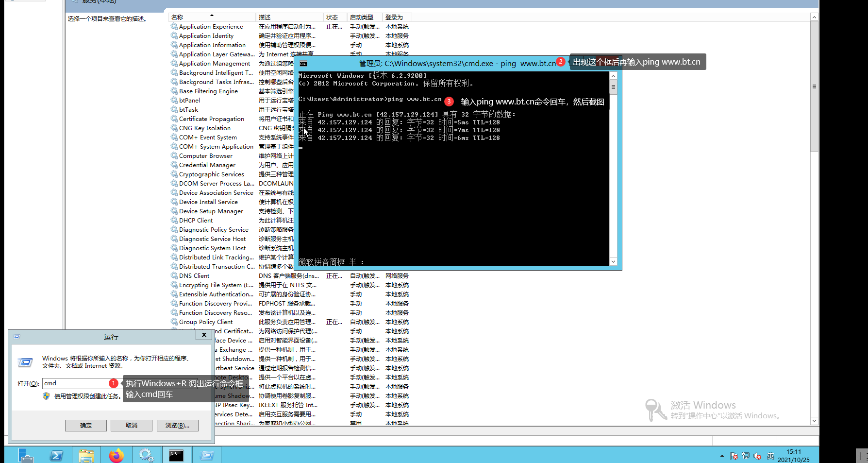868x463 pixels.
Task: Open Server Manager from the taskbar
Action: [26, 455]
